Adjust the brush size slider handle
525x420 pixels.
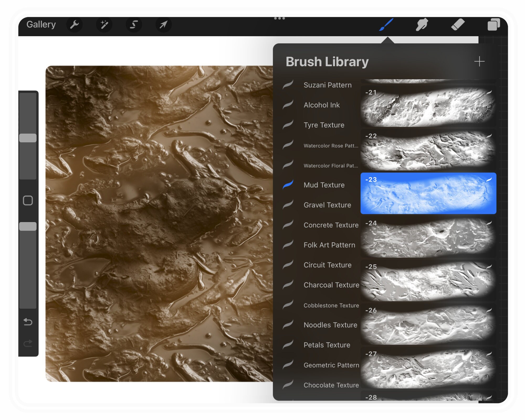pos(28,138)
